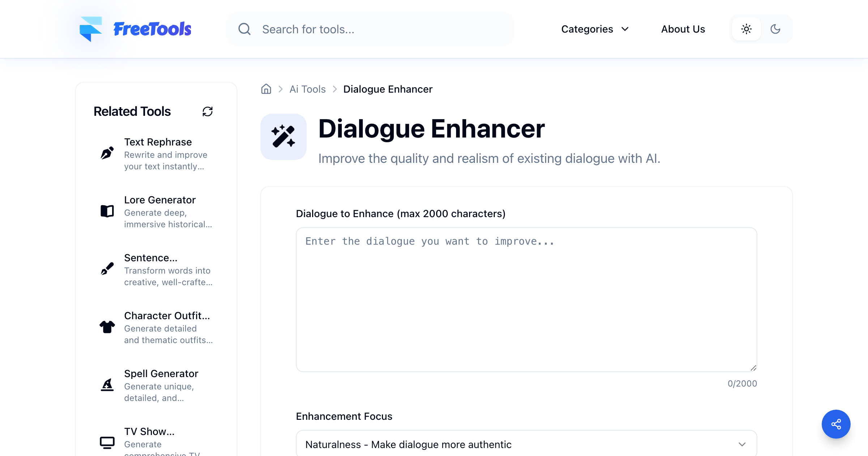
Task: Click the text area resize handle
Action: point(753,368)
